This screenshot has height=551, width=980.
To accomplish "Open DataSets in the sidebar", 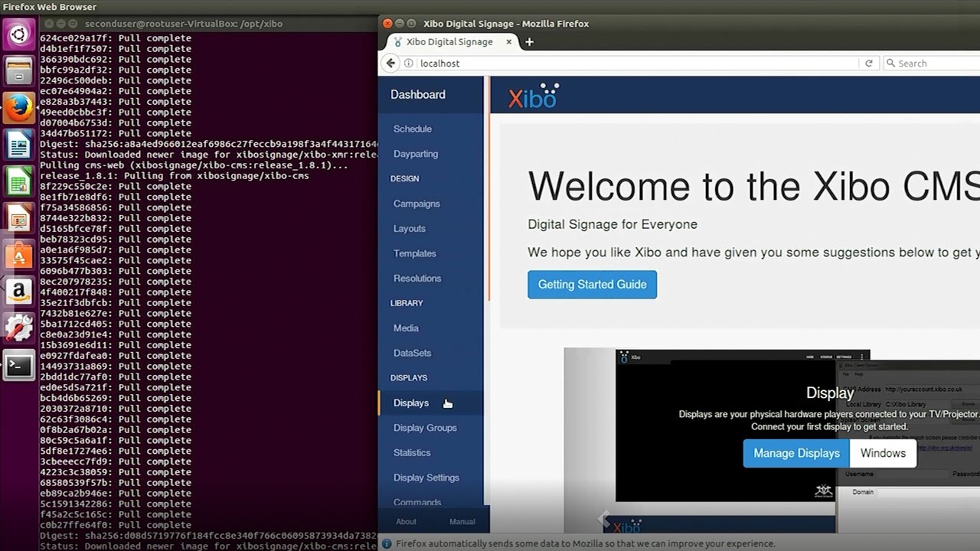I will click(412, 353).
